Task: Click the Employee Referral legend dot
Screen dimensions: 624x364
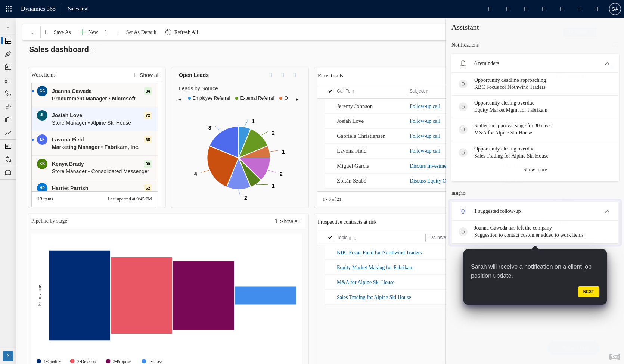Action: coord(189,98)
